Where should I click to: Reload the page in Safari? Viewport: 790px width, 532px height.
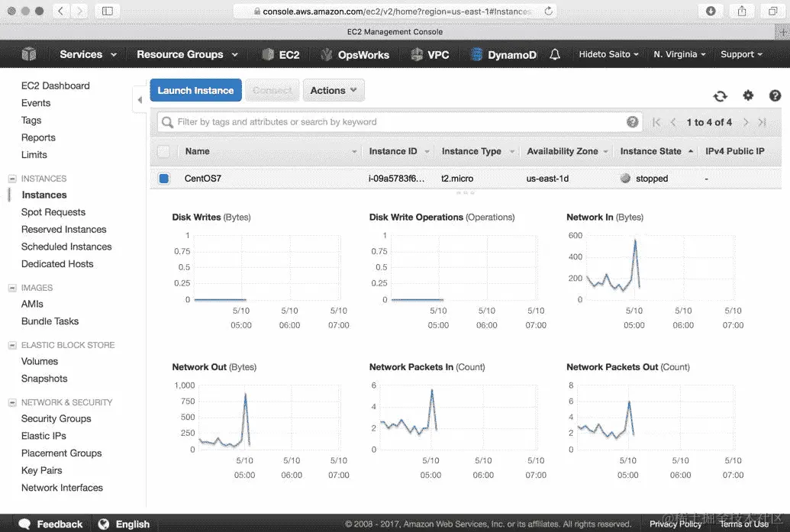coord(548,11)
